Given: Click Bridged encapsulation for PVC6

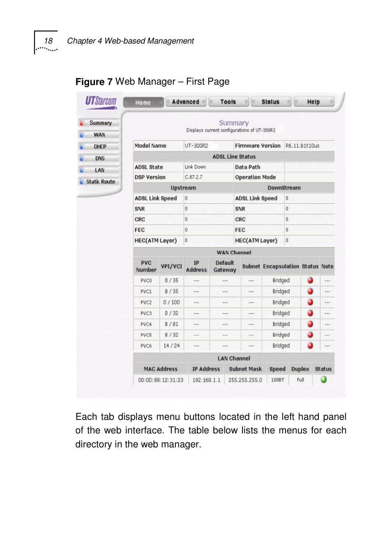Looking at the screenshot, I should coord(281,346).
